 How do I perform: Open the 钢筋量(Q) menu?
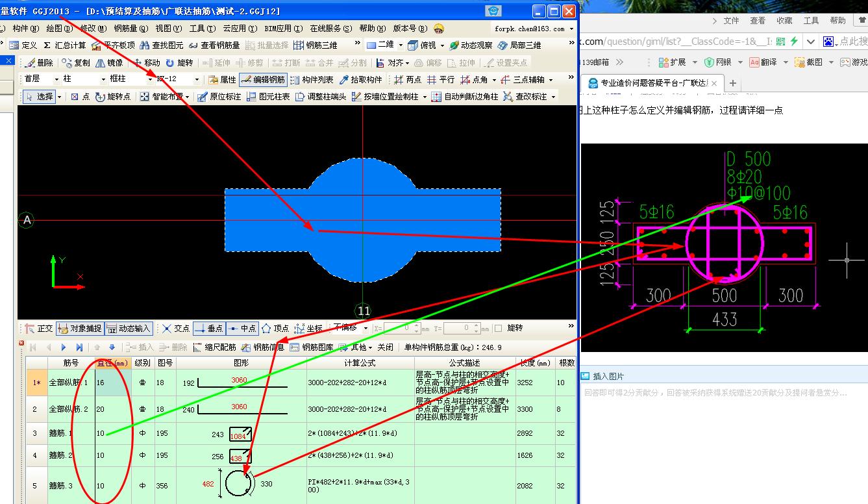click(131, 29)
